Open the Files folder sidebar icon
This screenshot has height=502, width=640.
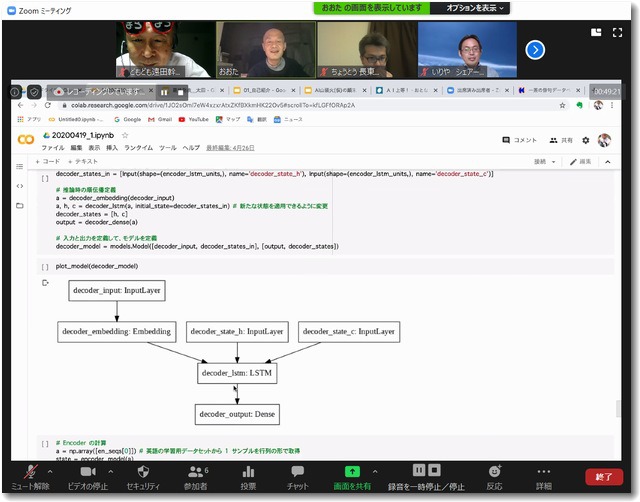[x=20, y=206]
